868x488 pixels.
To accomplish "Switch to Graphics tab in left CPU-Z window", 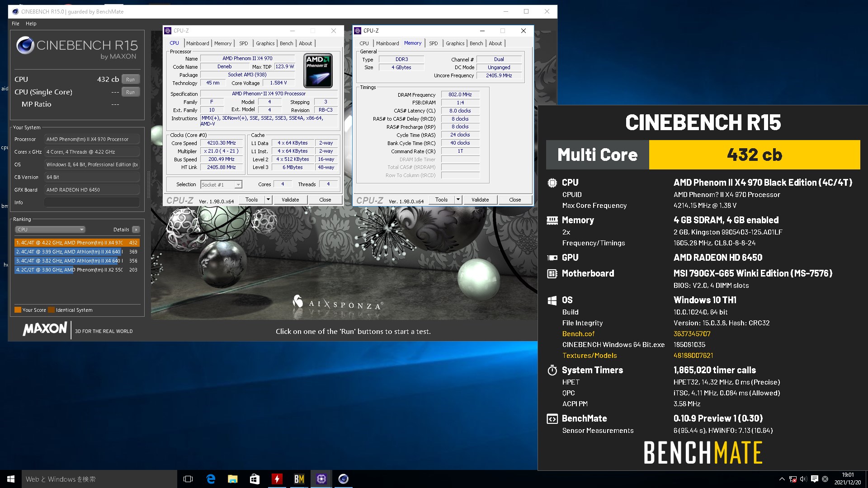I will pos(265,43).
